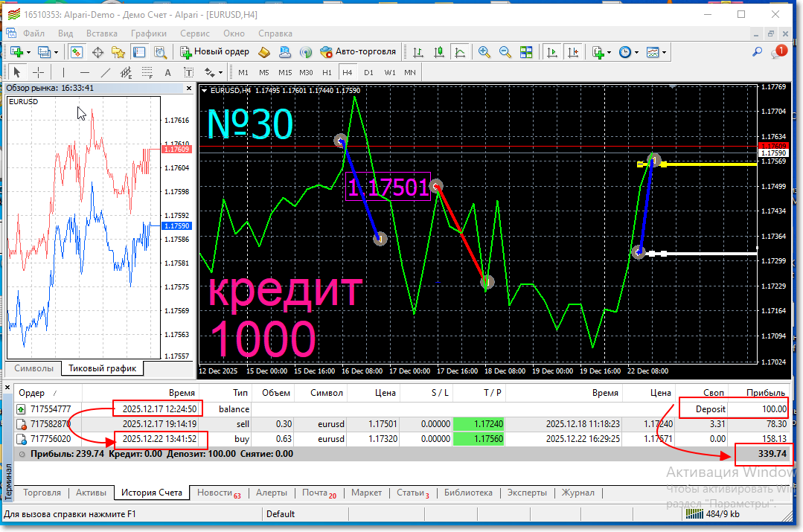Toggle Авто-торговля on the toolbar
803x532 pixels.
point(358,52)
